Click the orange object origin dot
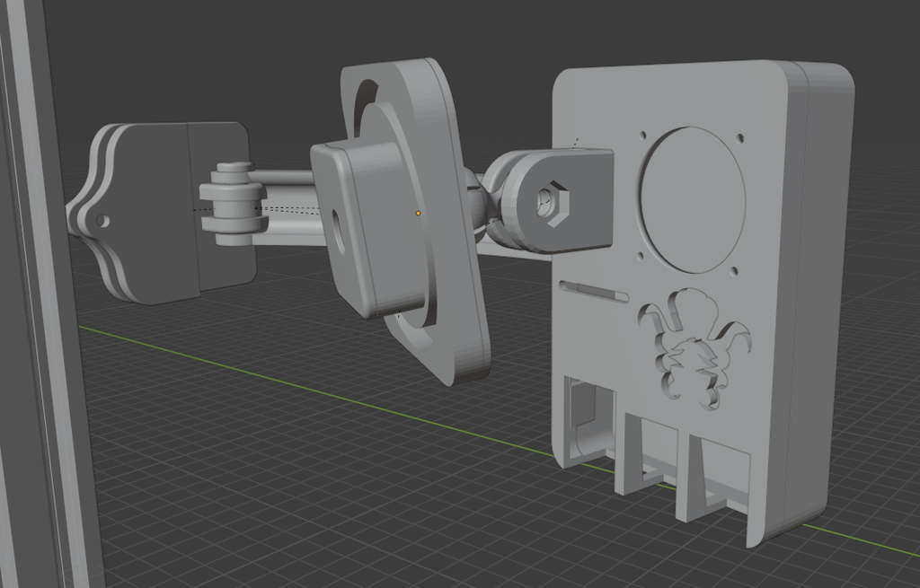 418,214
